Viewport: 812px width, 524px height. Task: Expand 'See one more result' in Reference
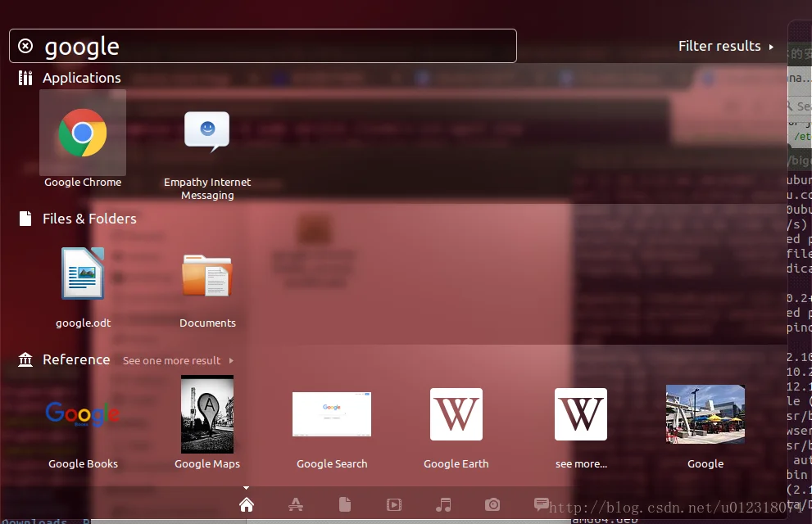(178, 360)
